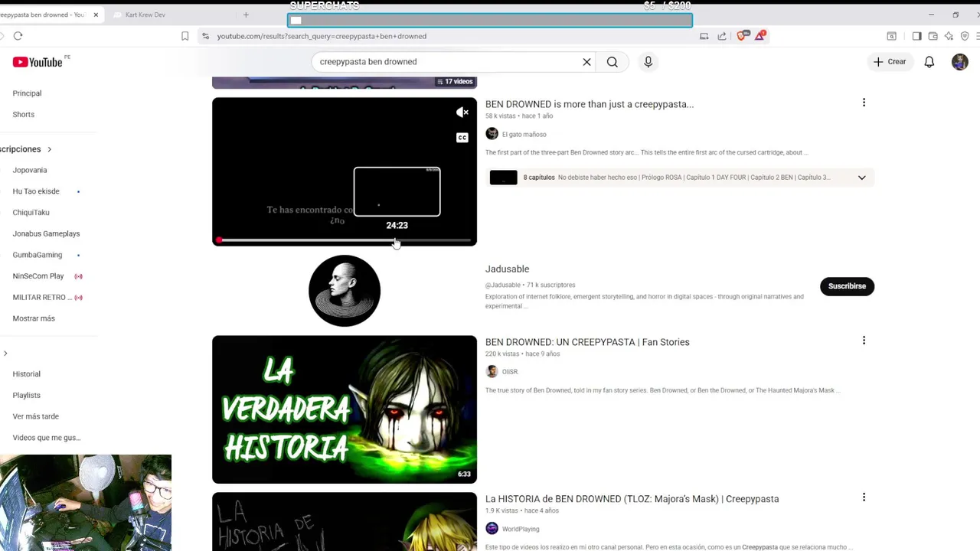The width and height of the screenshot is (980, 551).
Task: Click the WorldPlaying channel avatar
Action: coord(492,528)
